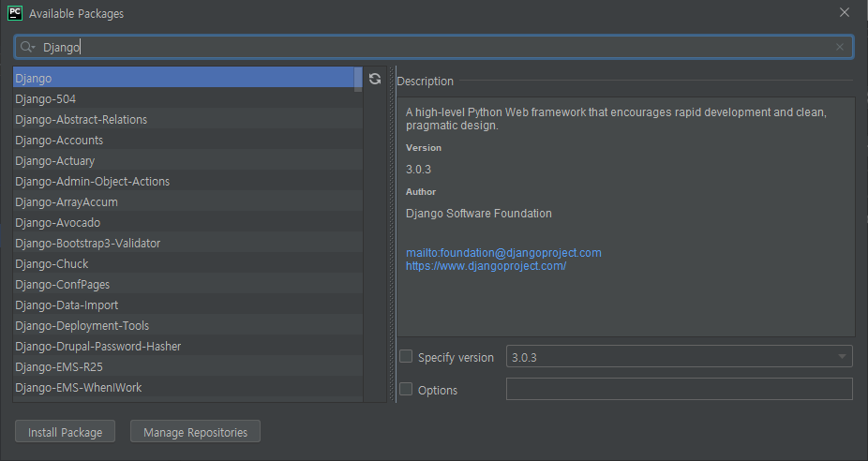Screen dimensions: 868x461
Task: Open the foundation@djangoproject.com mail link
Action: pos(503,253)
